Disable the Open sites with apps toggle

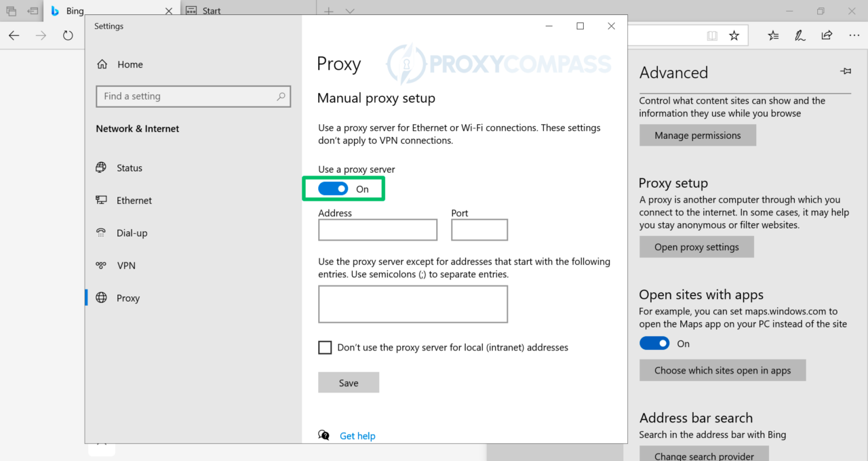(x=654, y=343)
